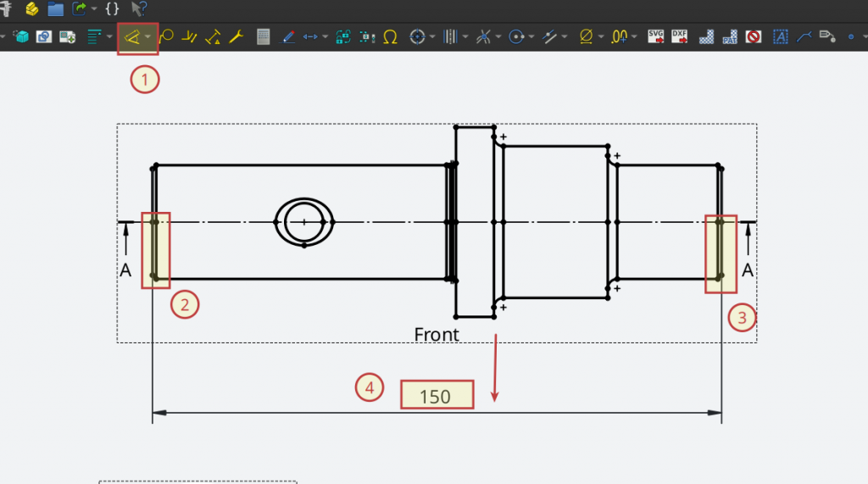
Task: Click the Insert View cube icon
Action: pyautogui.click(x=21, y=37)
